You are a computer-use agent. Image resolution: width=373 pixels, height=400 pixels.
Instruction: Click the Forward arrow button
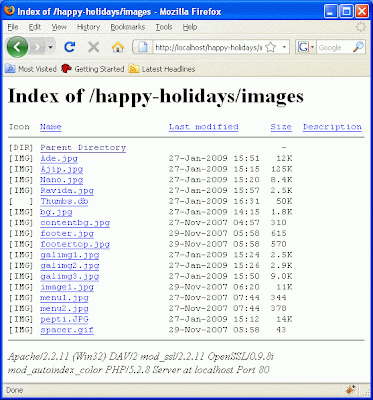37,47
